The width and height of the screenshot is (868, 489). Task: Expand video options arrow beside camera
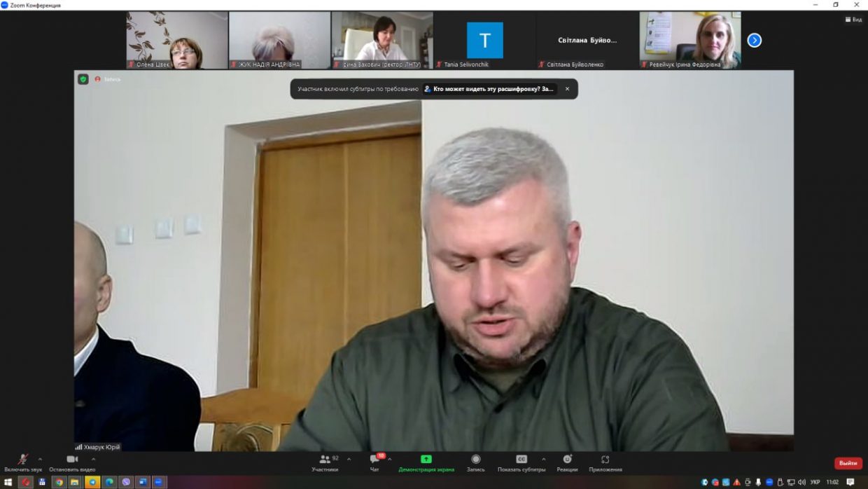coord(94,460)
